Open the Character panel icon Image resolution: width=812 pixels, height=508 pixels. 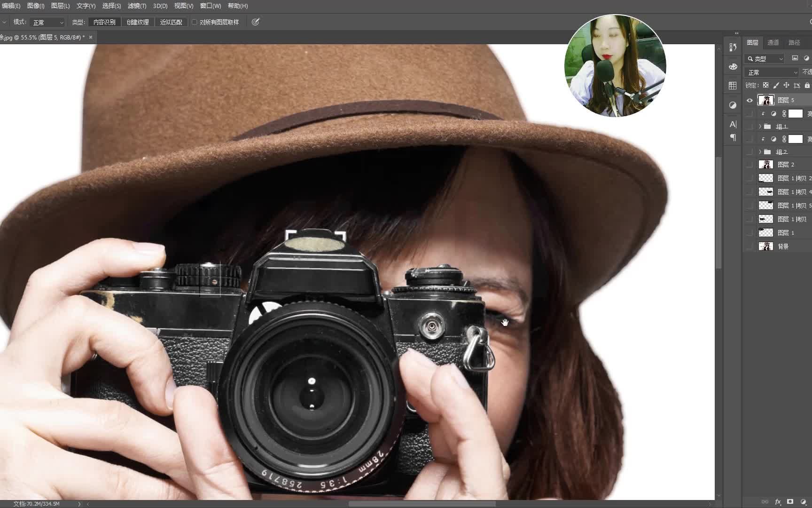click(x=733, y=124)
